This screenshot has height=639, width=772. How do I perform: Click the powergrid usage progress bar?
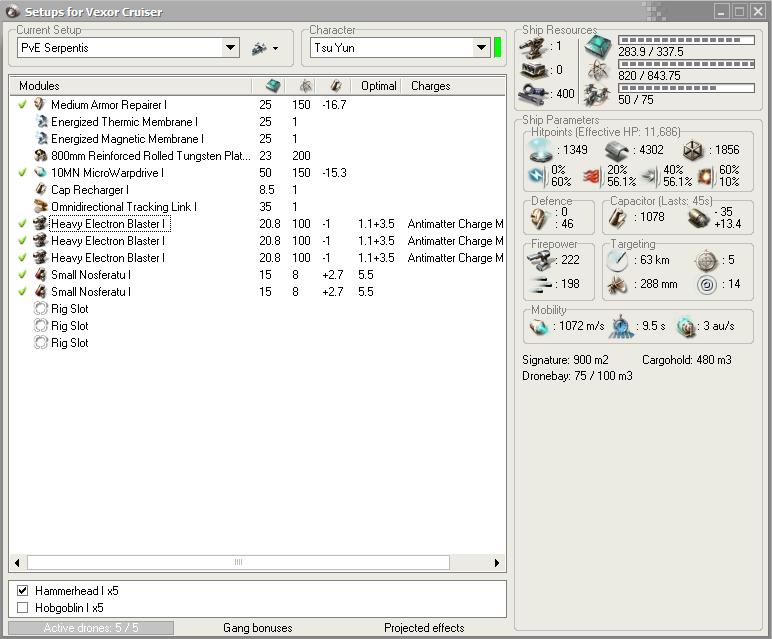point(686,64)
